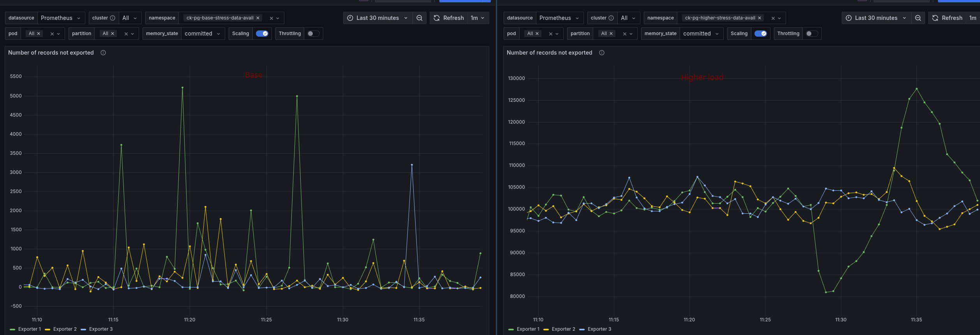Screen dimensions: 980x335
Task: Click info icon beside right panel title
Action: [602, 53]
